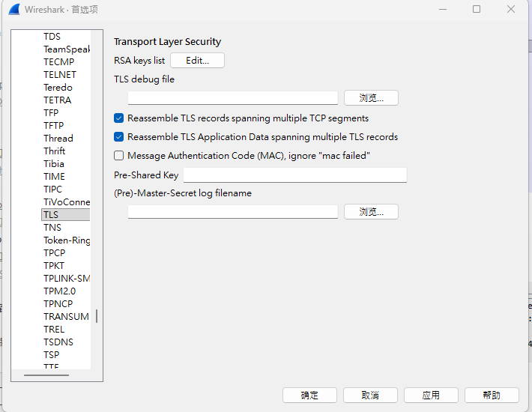
Task: Click the protocol list horizontal scrollbar
Action: point(46,375)
